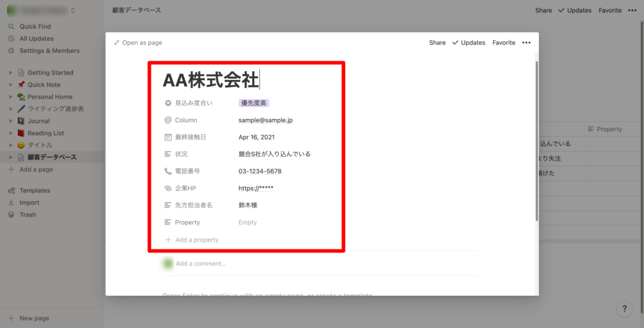Open Quick Find search in sidebar
The image size is (644, 328).
pyautogui.click(x=35, y=26)
